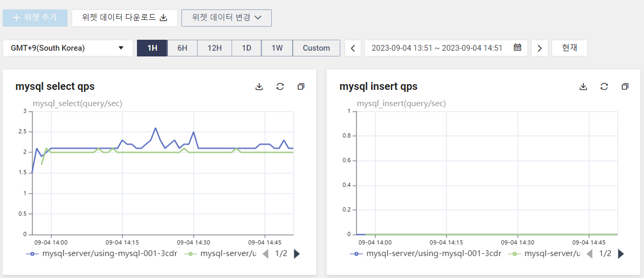Go to next legend page in insert chart
The height and width of the screenshot is (278, 644).
[621, 254]
